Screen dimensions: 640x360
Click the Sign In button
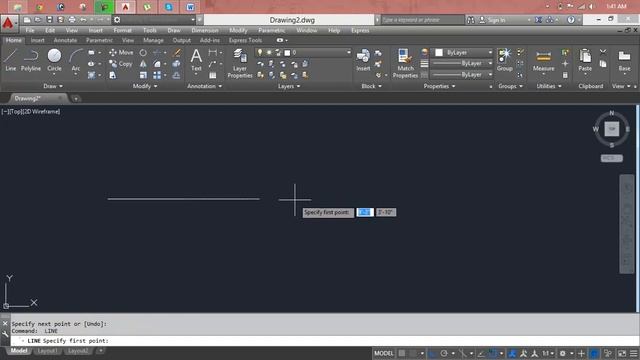tap(492, 20)
